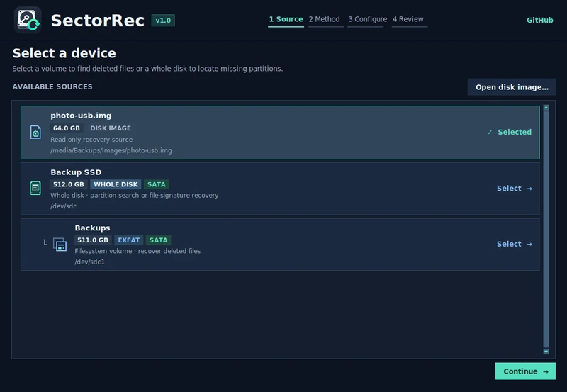Click the scrollbar up arrow
The height and width of the screenshot is (392, 567).
coord(546,108)
